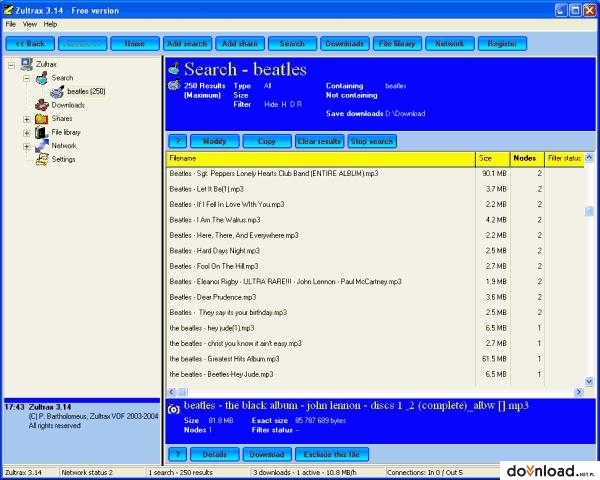The width and height of the screenshot is (600, 480).
Task: Click the Network icon in tree
Action: pos(42,146)
